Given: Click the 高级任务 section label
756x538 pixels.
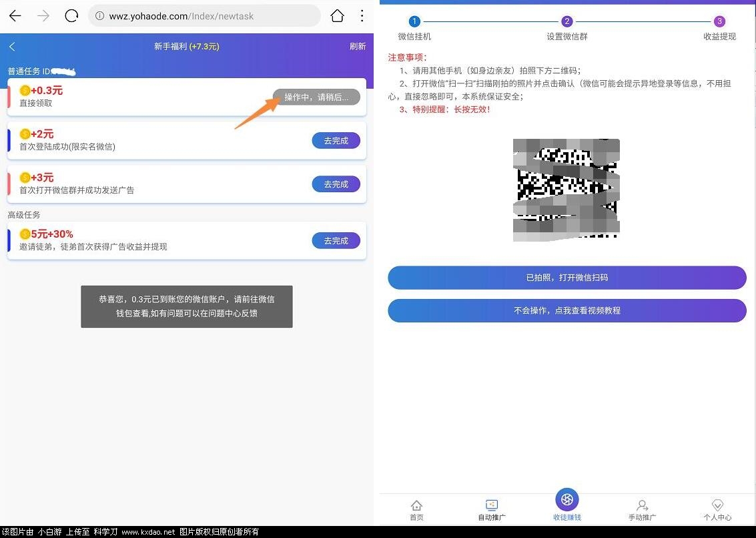Looking at the screenshot, I should [x=23, y=215].
